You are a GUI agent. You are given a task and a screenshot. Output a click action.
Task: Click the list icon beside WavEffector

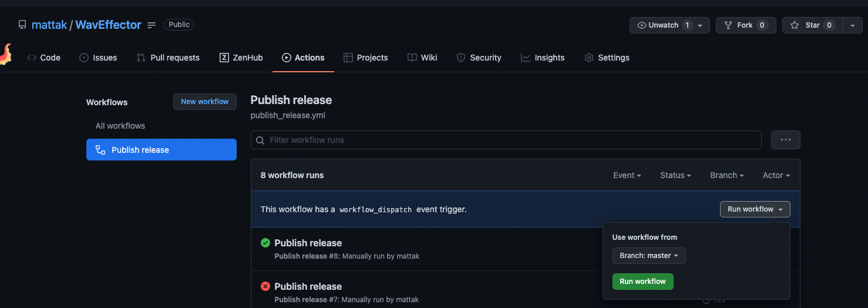152,25
